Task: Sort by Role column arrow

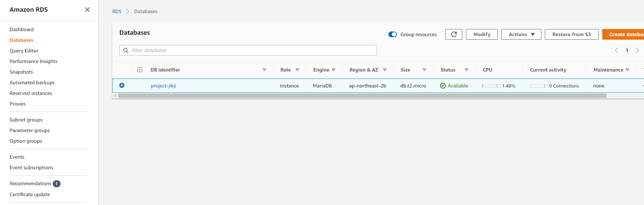Action: coord(297,70)
